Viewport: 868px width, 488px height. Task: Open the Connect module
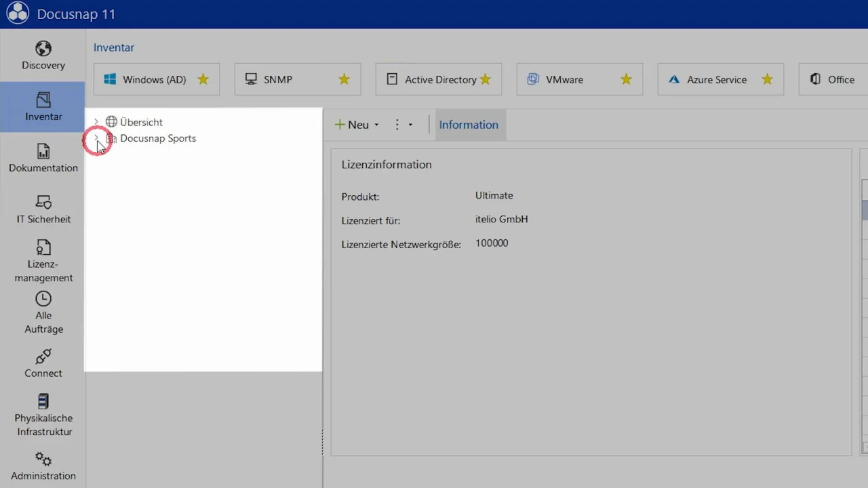pos(43,364)
